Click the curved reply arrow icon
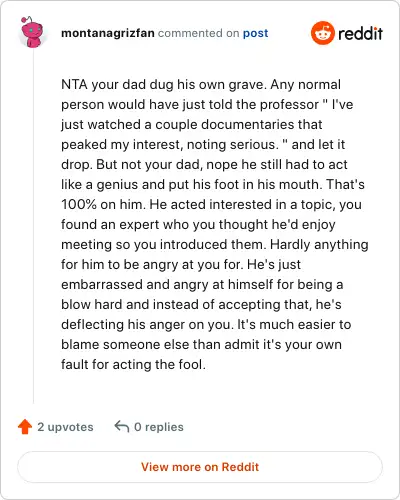Image resolution: width=400 pixels, height=500 pixels. pyautogui.click(x=122, y=427)
